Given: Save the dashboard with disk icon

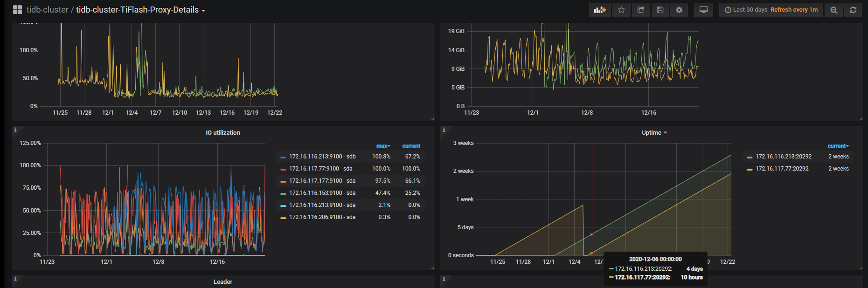Looking at the screenshot, I should coord(660,10).
